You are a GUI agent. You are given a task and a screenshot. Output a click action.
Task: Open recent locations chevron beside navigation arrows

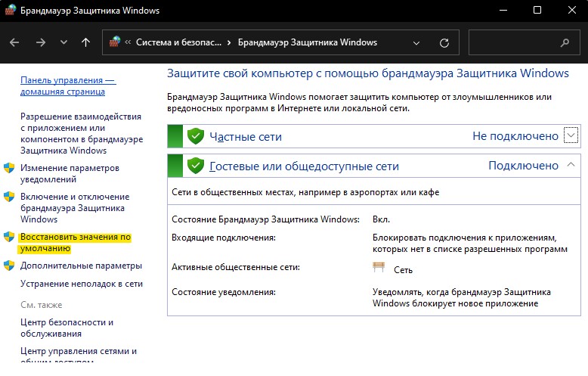pyautogui.click(x=63, y=42)
